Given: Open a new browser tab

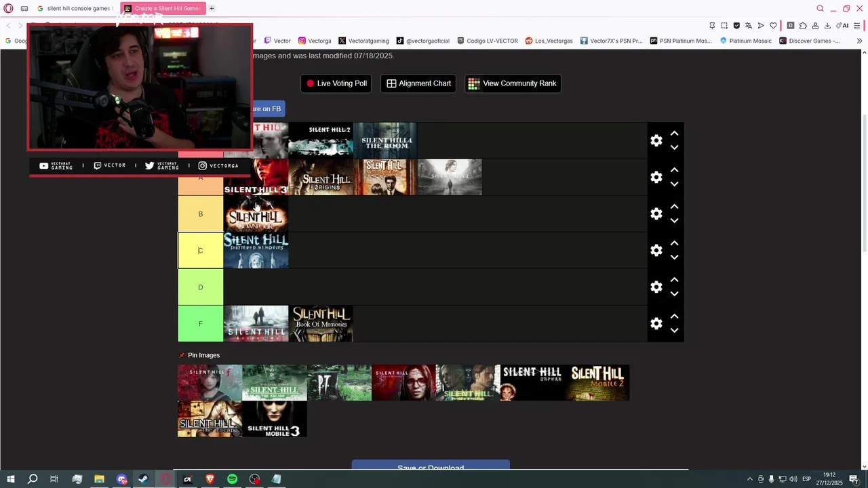Looking at the screenshot, I should coord(212,9).
